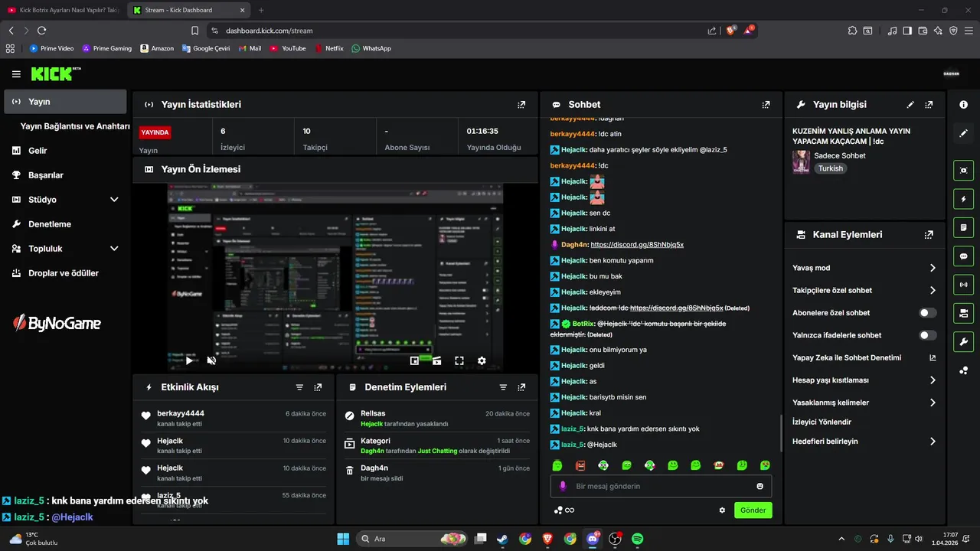Click İzleyici Yönlendir in Kanal Eylemleri
Image resolution: width=980 pixels, height=551 pixels.
pos(822,422)
